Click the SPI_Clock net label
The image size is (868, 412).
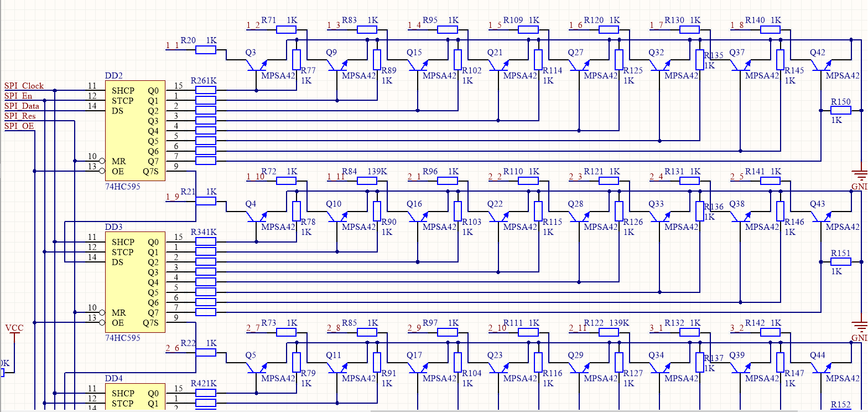coord(24,86)
